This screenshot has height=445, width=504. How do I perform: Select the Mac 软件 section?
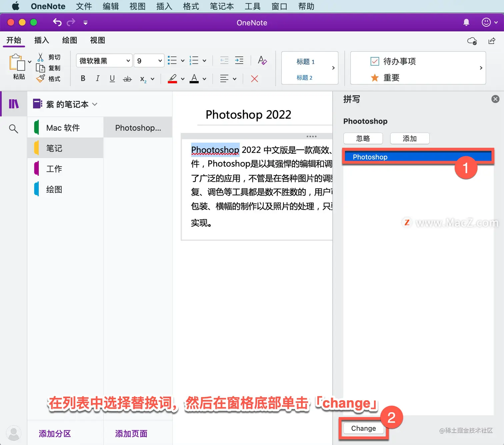pos(65,128)
